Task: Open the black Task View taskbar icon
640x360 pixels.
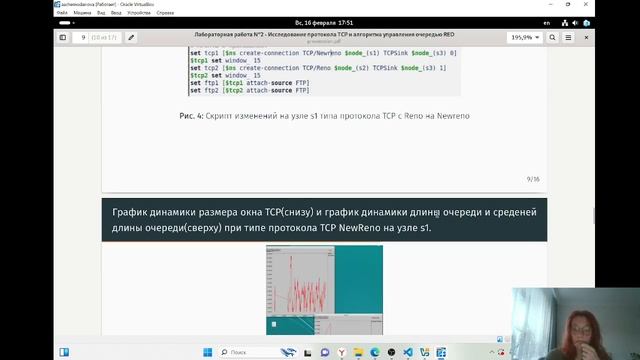Action: pos(308,352)
